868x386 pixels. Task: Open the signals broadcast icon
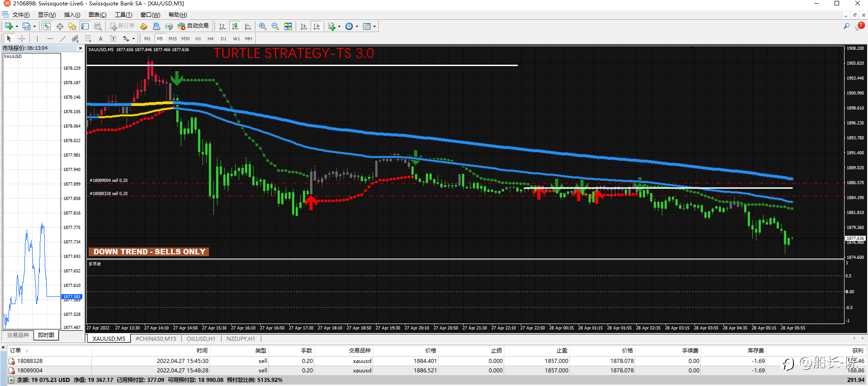tap(169, 26)
